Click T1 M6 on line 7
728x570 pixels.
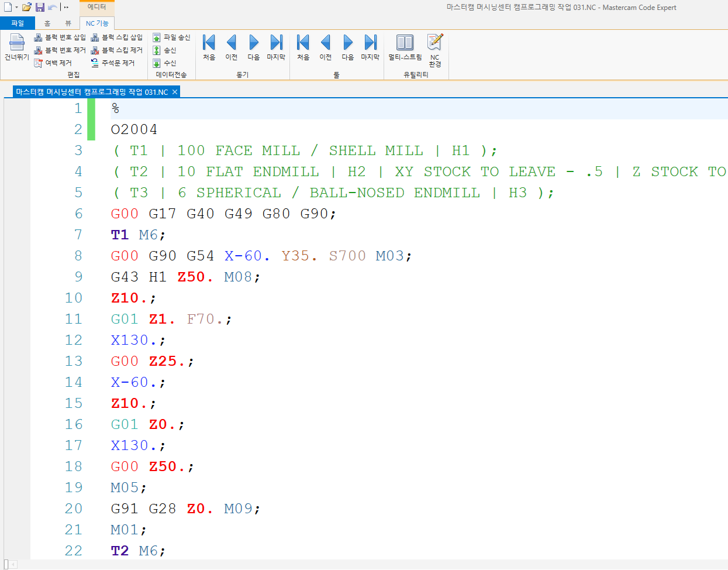pyautogui.click(x=139, y=235)
